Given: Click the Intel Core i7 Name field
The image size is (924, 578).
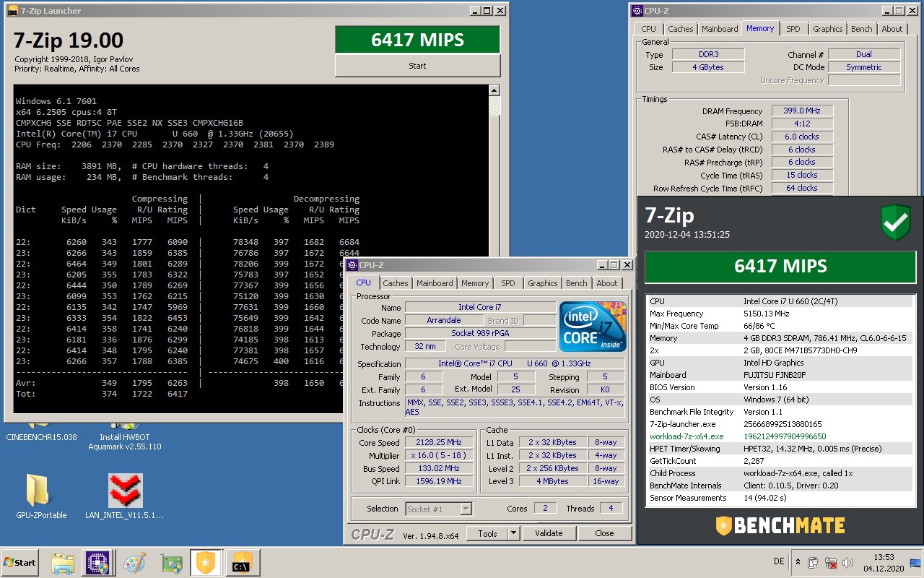Looking at the screenshot, I should [480, 307].
